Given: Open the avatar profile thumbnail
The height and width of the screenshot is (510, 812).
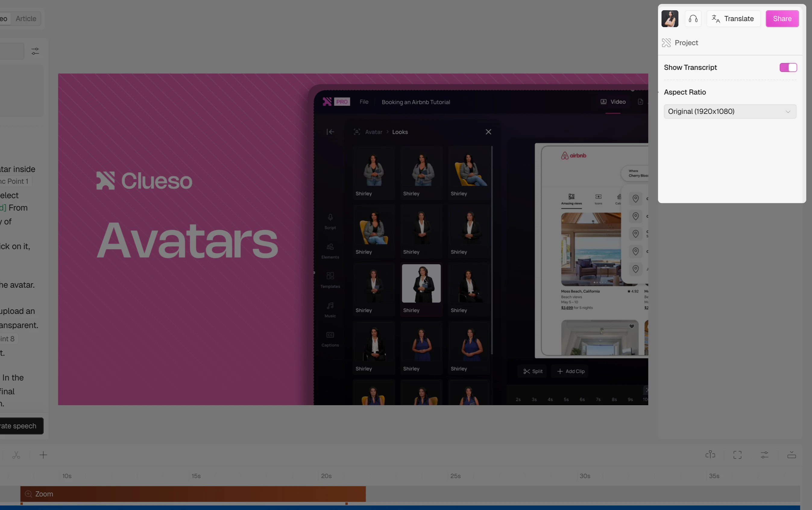Looking at the screenshot, I should (x=670, y=19).
